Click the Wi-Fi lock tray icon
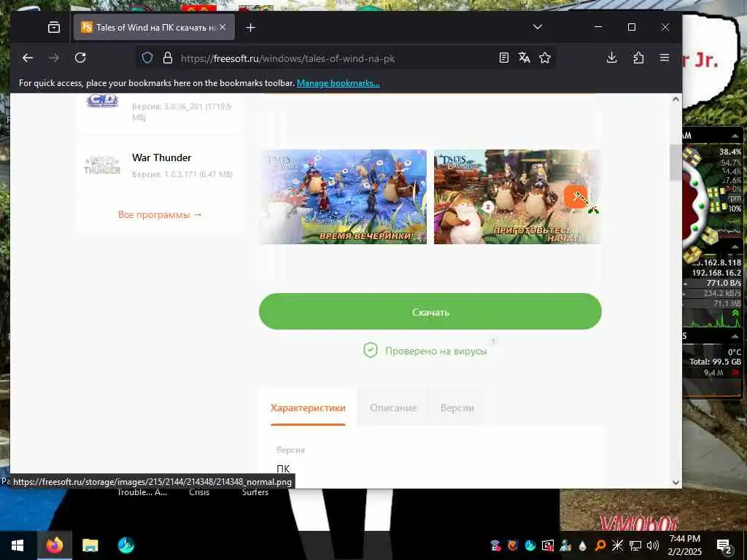747x560 pixels. click(495, 545)
